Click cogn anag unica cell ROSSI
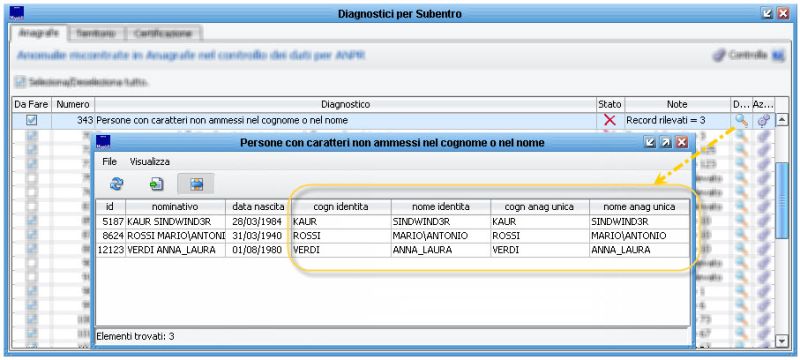800x360 pixels. tap(540, 236)
